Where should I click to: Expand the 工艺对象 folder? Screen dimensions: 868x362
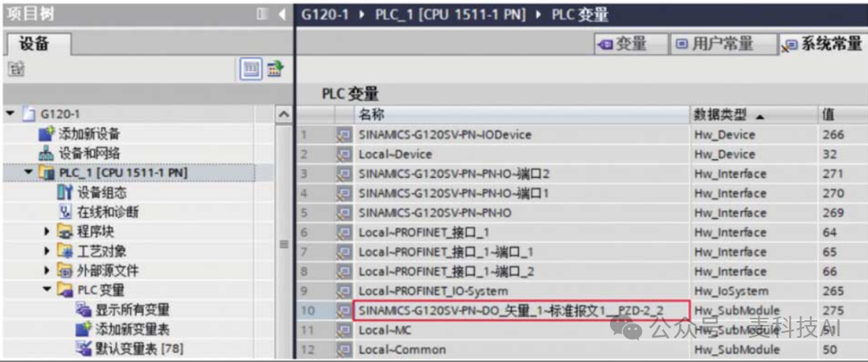[x=48, y=251]
